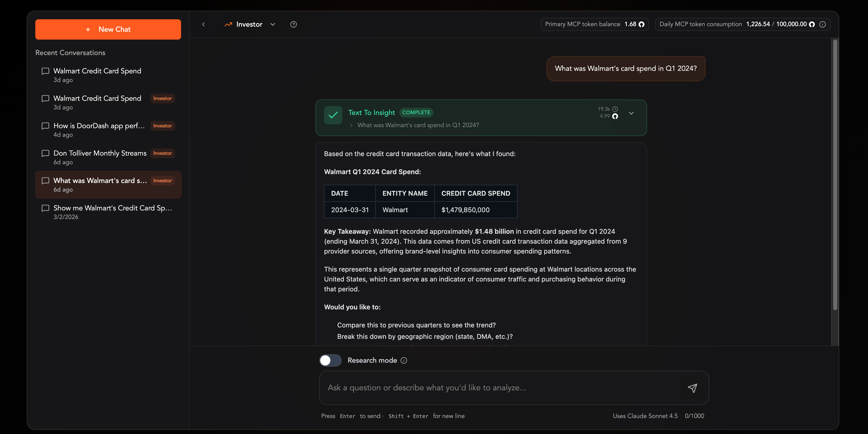Click the token icon next to 1.68 balance
This screenshot has width=868, height=434.
pyautogui.click(x=641, y=24)
